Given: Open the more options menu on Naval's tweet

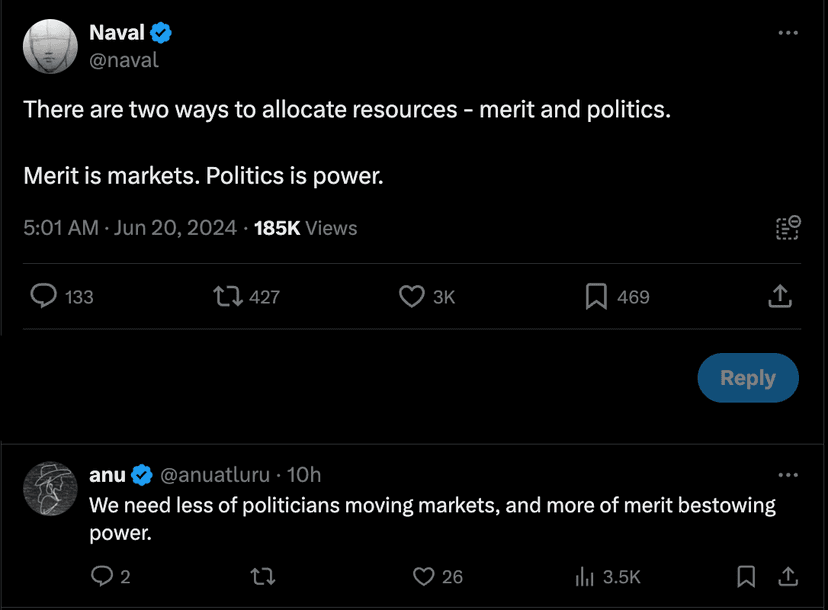Looking at the screenshot, I should coord(788,33).
